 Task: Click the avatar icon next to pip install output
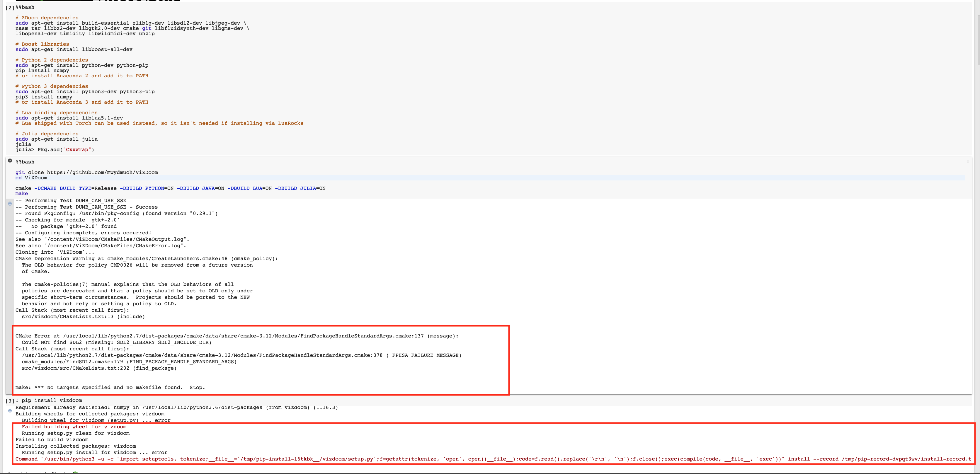[x=9, y=410]
